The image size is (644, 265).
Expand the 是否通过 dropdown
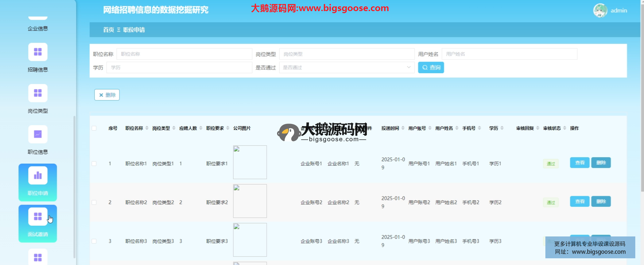pos(346,68)
